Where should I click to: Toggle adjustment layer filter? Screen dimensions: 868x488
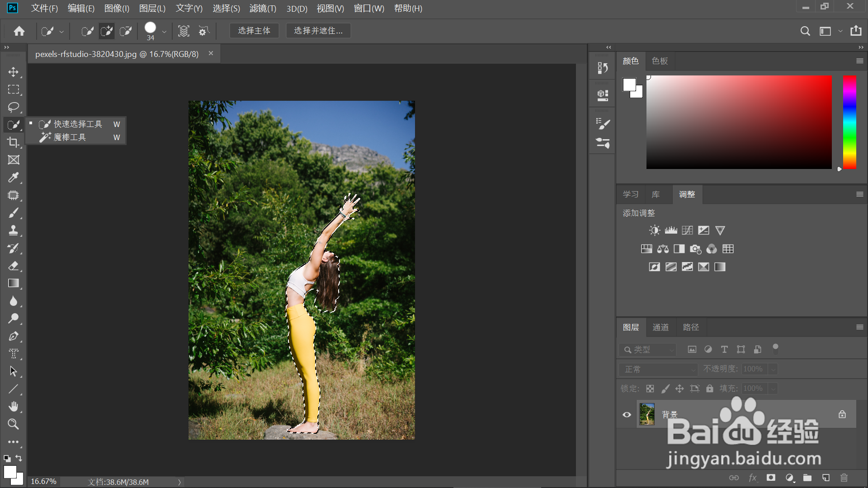[708, 349]
